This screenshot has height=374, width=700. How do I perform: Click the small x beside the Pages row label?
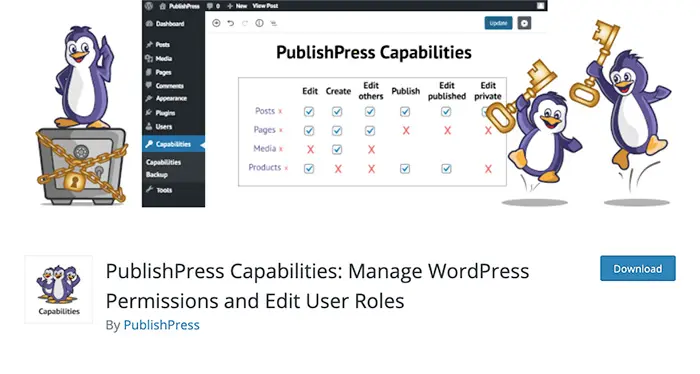pos(281,130)
